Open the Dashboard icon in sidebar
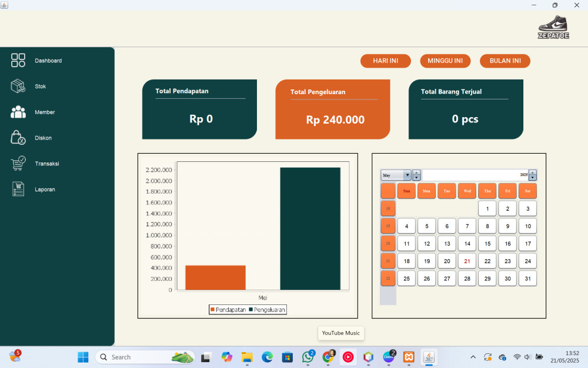588x368 pixels. point(18,60)
